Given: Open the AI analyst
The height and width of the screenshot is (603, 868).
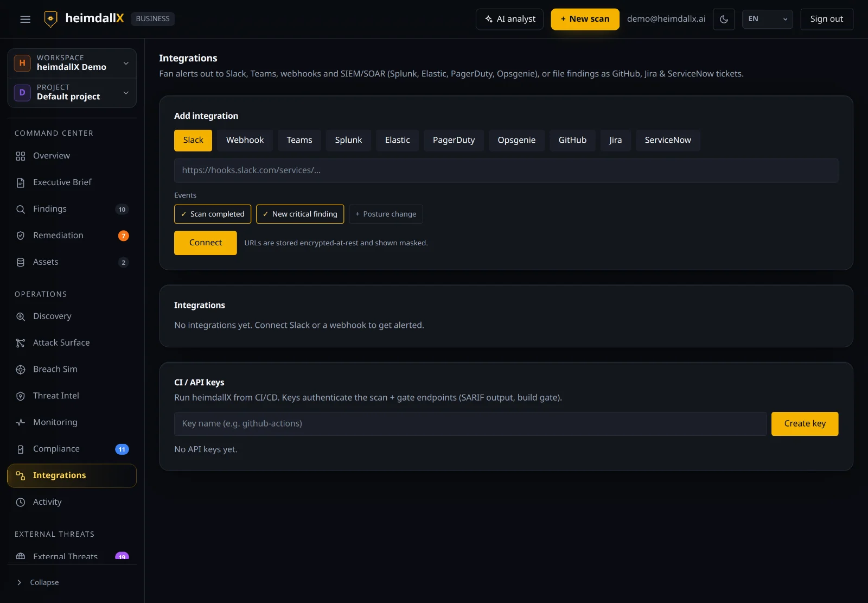Looking at the screenshot, I should click(509, 19).
